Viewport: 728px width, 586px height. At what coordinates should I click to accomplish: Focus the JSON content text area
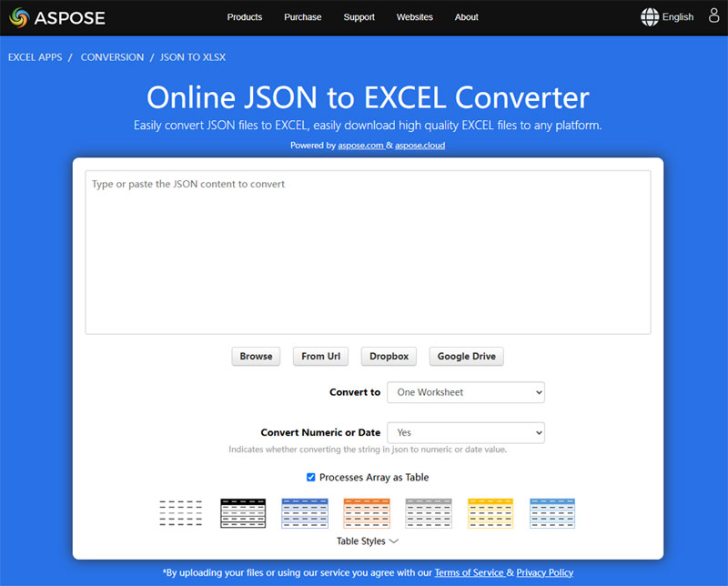[x=368, y=252]
